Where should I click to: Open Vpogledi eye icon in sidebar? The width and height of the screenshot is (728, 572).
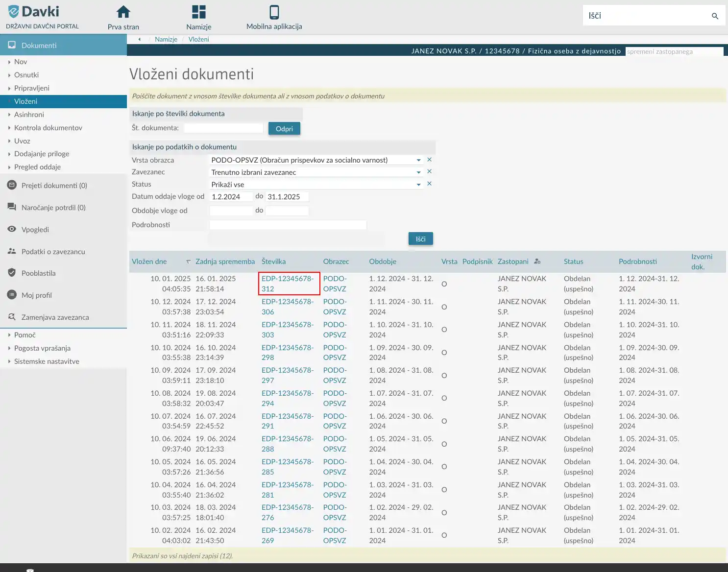(x=12, y=229)
